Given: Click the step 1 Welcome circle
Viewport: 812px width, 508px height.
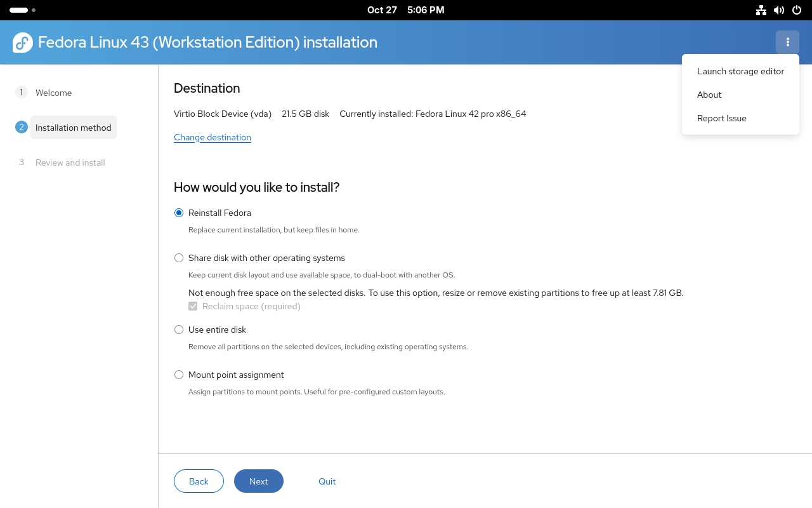Looking at the screenshot, I should (21, 92).
